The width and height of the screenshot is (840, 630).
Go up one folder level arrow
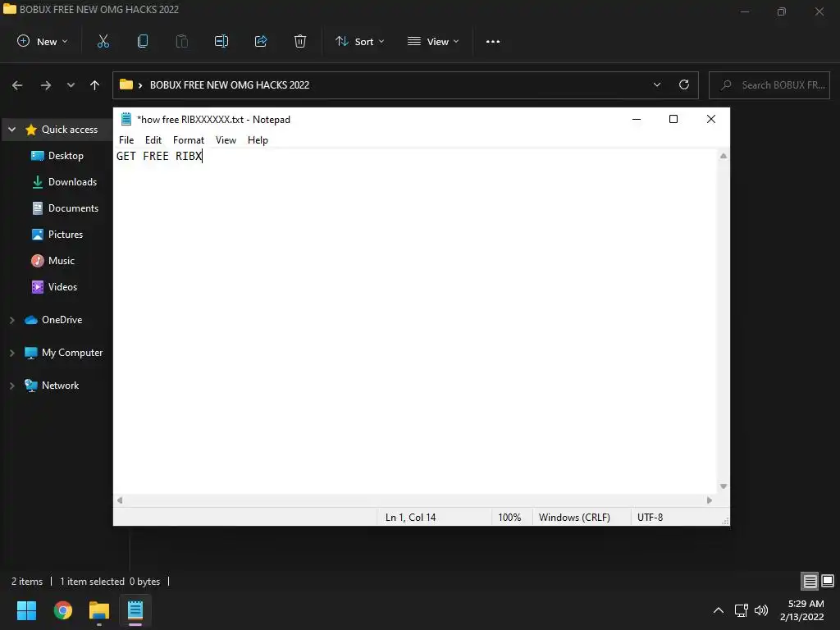[95, 85]
